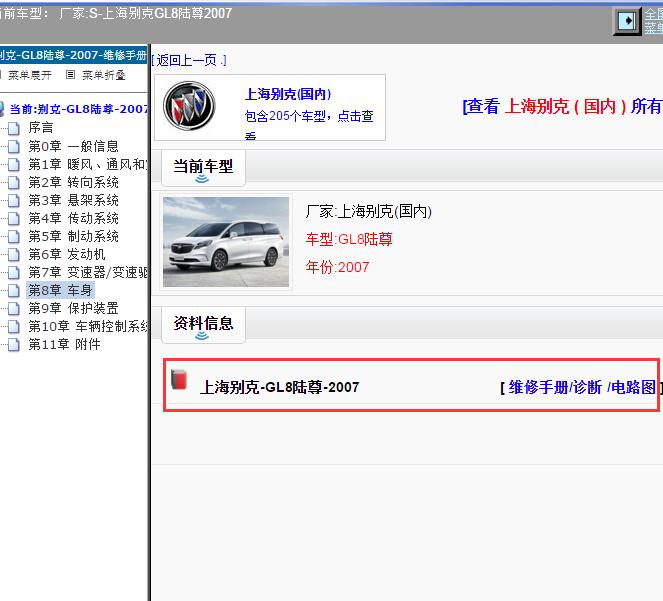663x601 pixels.
Task: Click the page icon beside 第7章 变速器
Action: pos(14,272)
